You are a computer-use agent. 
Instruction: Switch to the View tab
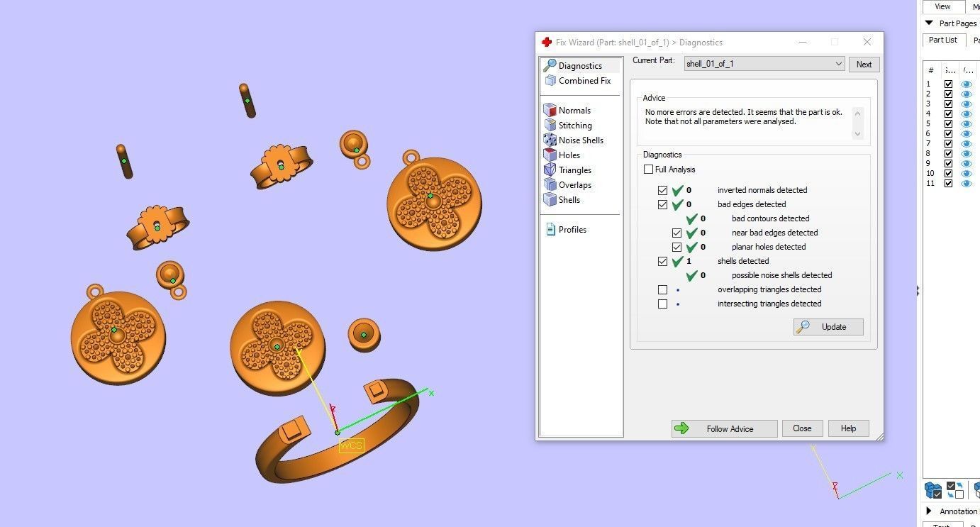(x=942, y=6)
